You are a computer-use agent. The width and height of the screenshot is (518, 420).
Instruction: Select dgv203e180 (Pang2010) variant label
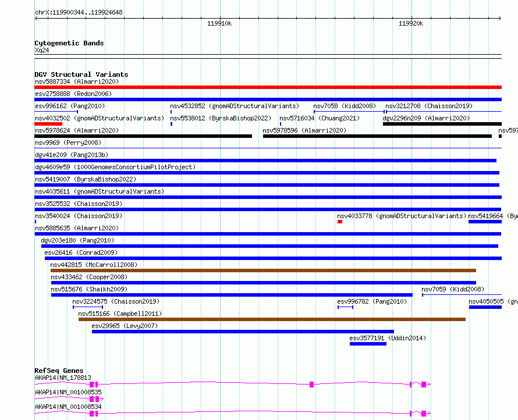[77, 240]
